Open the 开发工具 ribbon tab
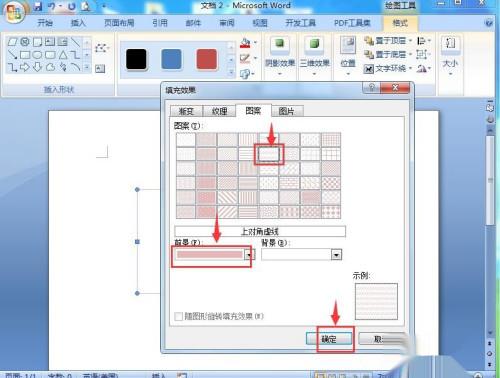 click(300, 23)
